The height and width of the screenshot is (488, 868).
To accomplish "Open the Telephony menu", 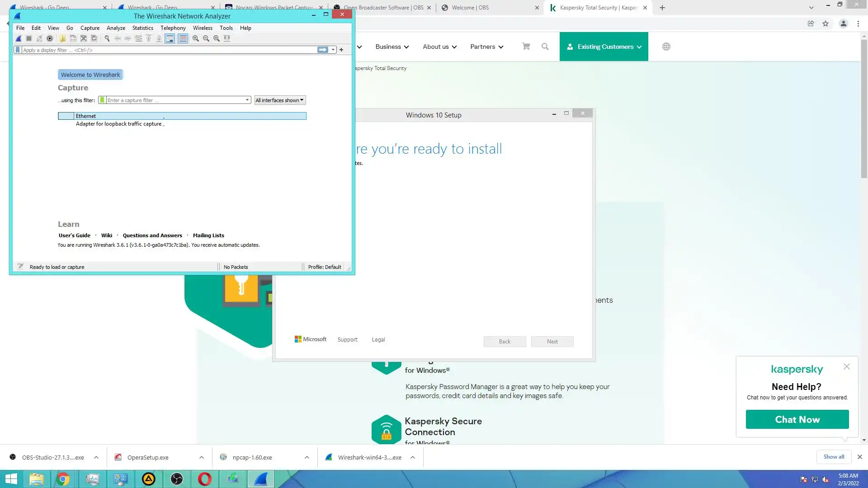I will (x=173, y=28).
